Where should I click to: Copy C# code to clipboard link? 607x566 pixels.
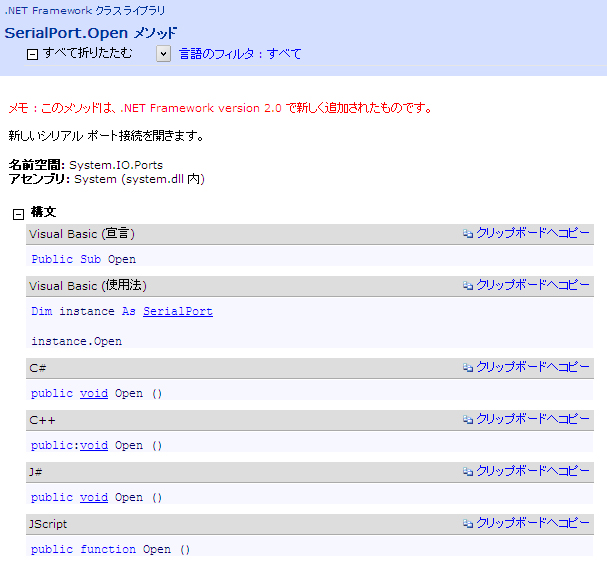[x=533, y=367]
